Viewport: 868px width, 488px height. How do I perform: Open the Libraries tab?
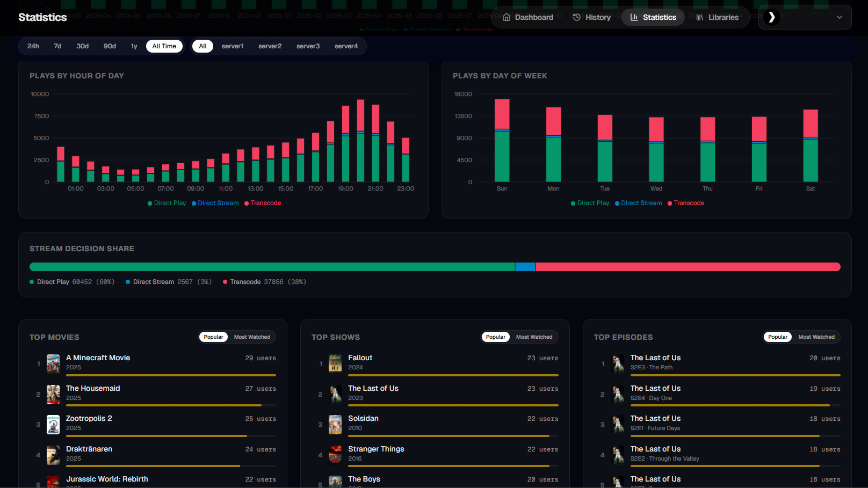coord(718,17)
